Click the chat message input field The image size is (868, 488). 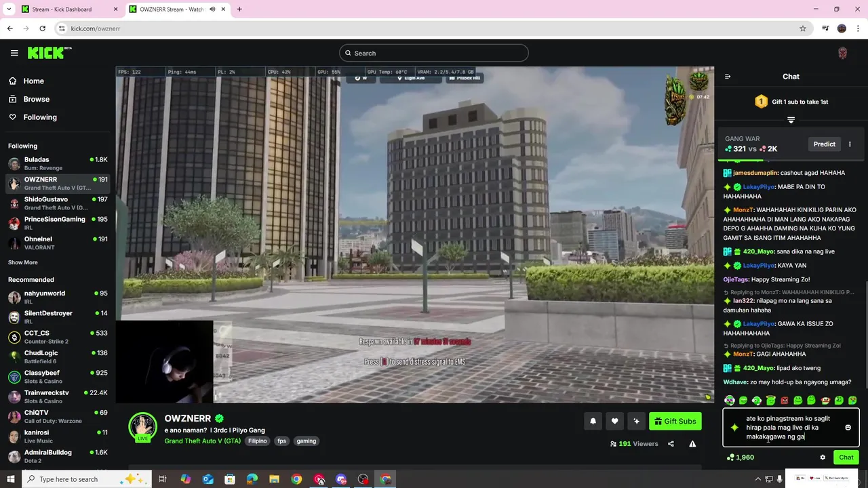(x=791, y=428)
